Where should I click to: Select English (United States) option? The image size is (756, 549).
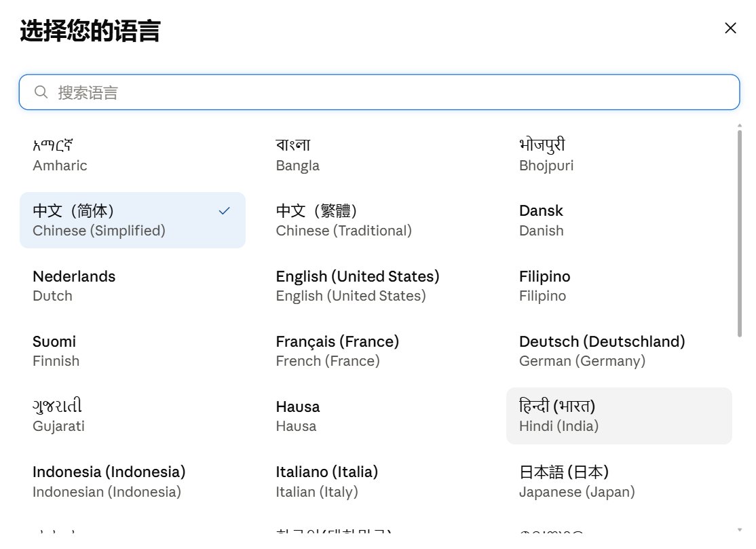[x=375, y=286]
